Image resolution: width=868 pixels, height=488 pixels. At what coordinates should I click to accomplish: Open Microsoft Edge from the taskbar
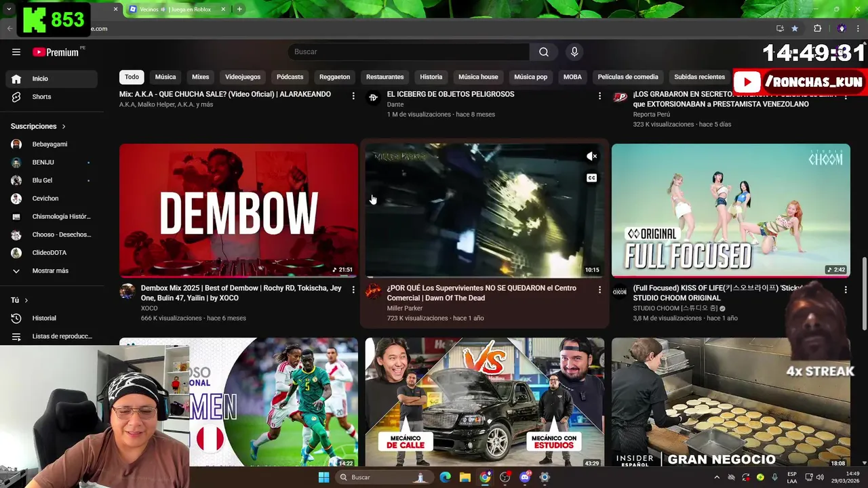click(x=445, y=477)
